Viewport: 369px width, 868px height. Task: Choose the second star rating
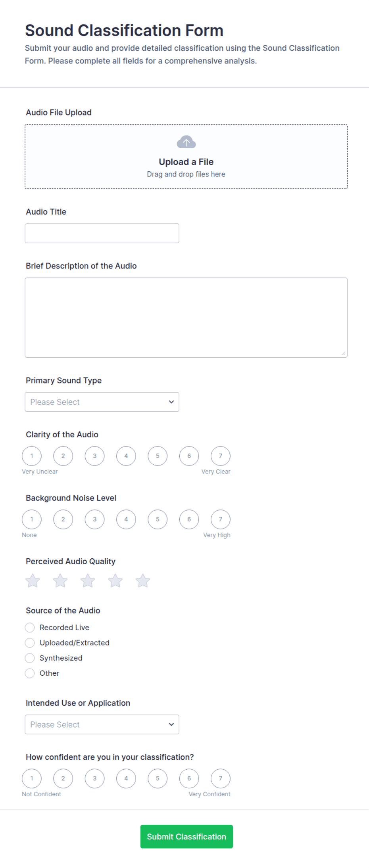(60, 581)
